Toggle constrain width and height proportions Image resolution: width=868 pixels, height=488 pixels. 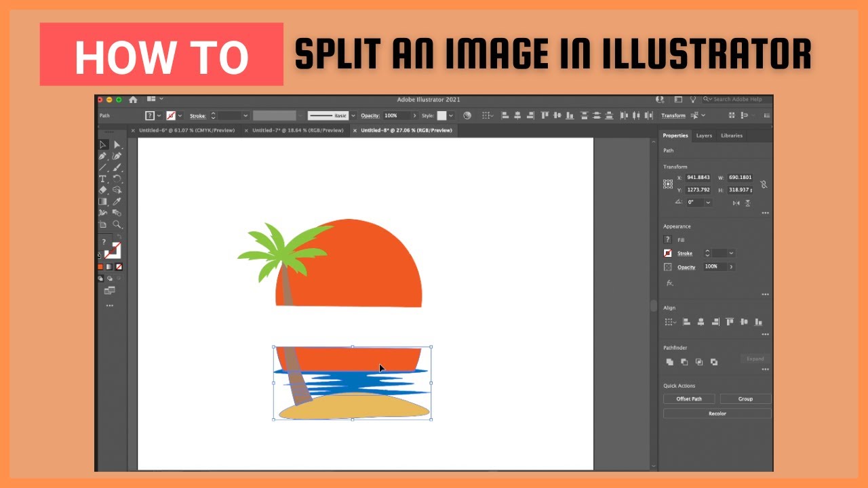[764, 184]
